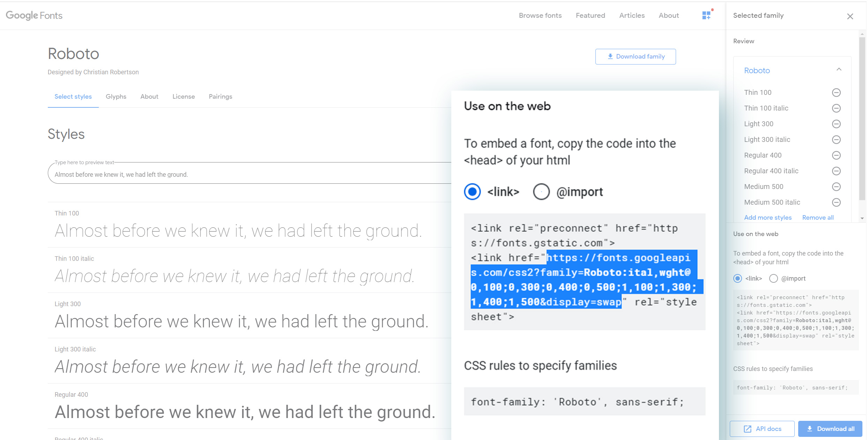
Task: Remove Regular 400 style via minus icon
Action: tap(836, 155)
